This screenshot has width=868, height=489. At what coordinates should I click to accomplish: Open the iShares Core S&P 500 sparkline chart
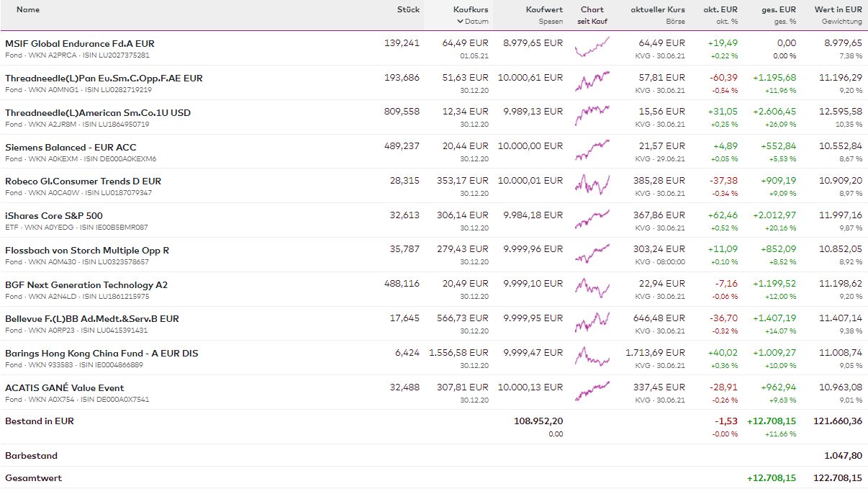[x=592, y=219]
